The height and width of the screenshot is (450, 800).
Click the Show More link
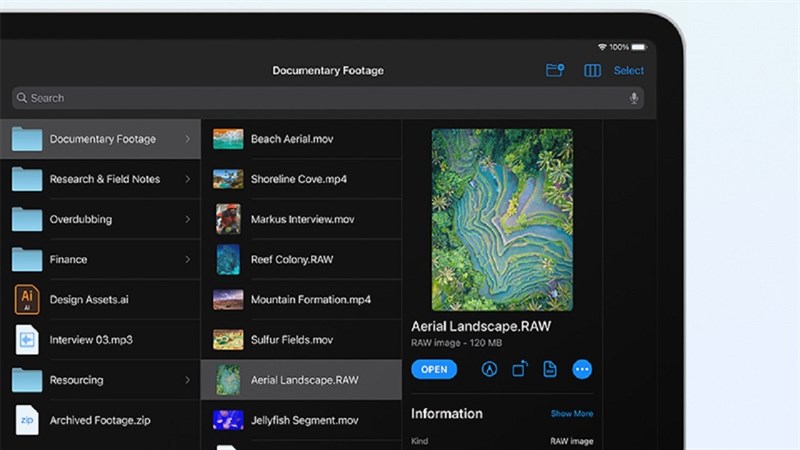click(572, 414)
